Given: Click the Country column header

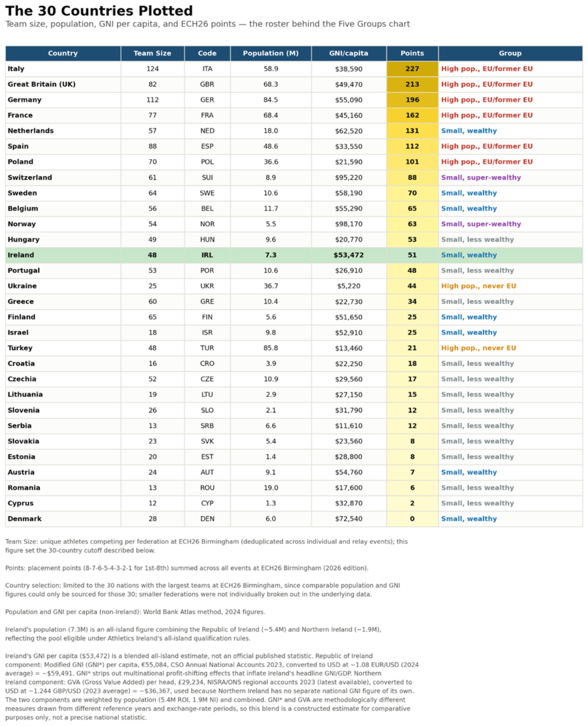Looking at the screenshot, I should (63, 54).
